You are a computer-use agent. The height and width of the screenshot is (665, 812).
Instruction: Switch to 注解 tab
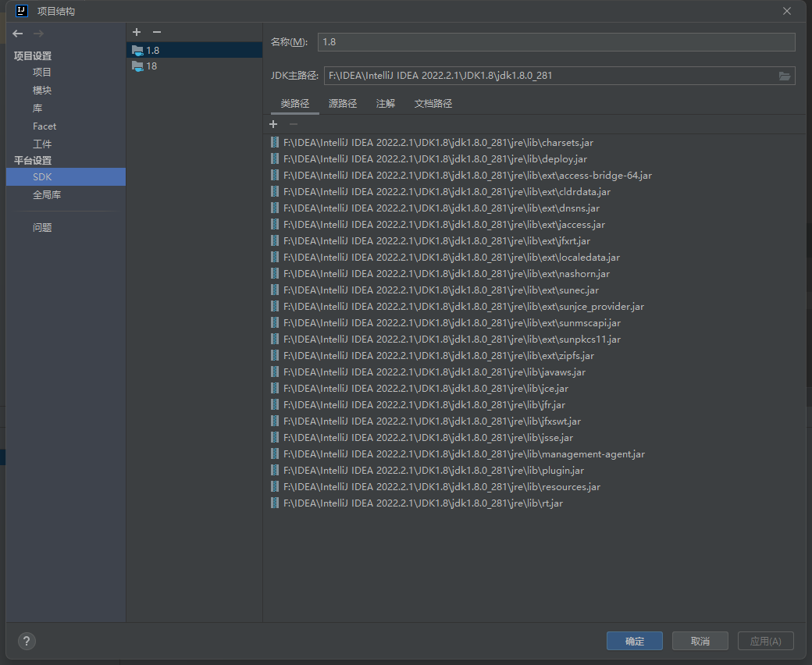coord(386,104)
